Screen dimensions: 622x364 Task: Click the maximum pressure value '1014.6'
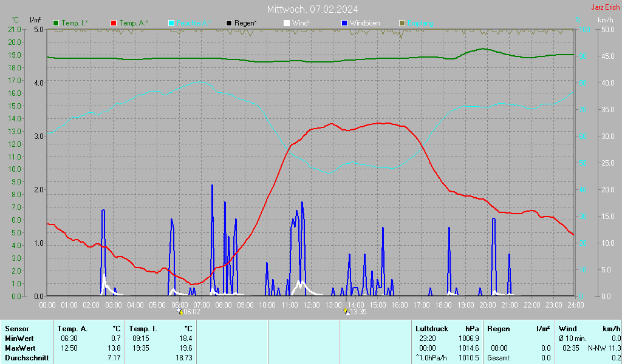click(468, 348)
